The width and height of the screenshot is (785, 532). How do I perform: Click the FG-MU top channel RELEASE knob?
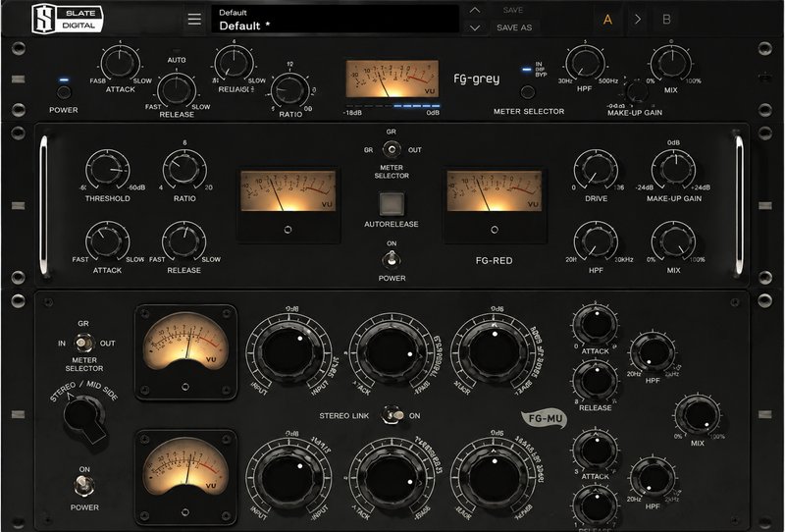[596, 381]
